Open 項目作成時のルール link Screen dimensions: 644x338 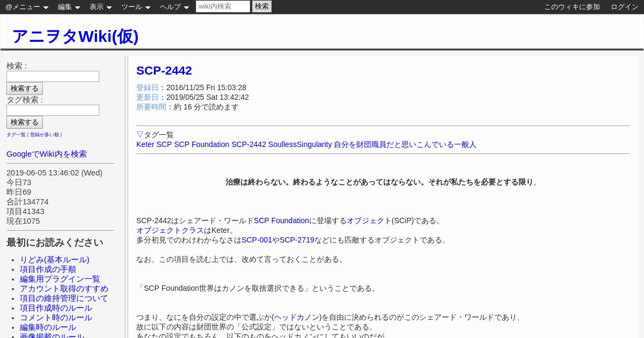(x=56, y=308)
